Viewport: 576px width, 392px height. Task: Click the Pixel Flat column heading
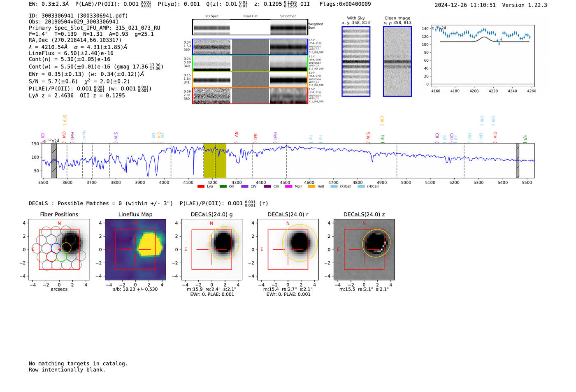coord(250,16)
